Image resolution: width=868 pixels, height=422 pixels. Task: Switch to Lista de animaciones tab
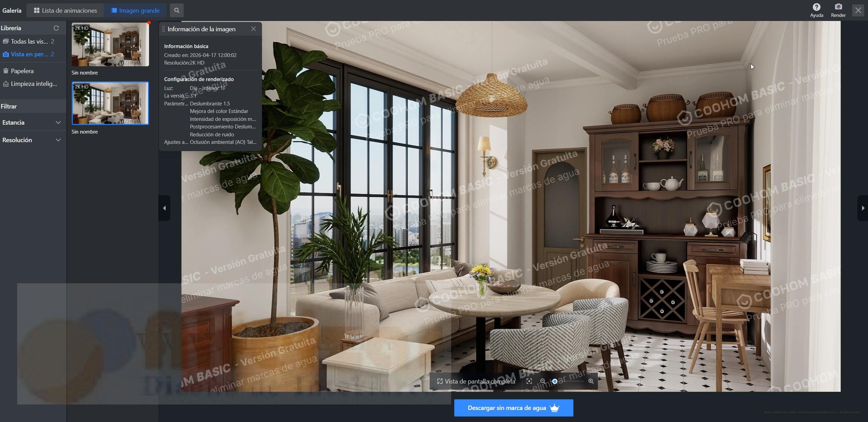(x=65, y=10)
